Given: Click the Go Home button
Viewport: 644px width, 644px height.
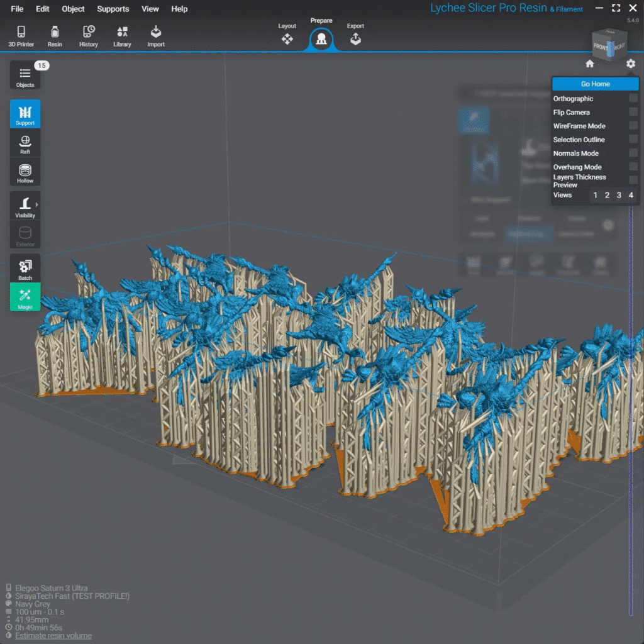Looking at the screenshot, I should coord(595,84).
